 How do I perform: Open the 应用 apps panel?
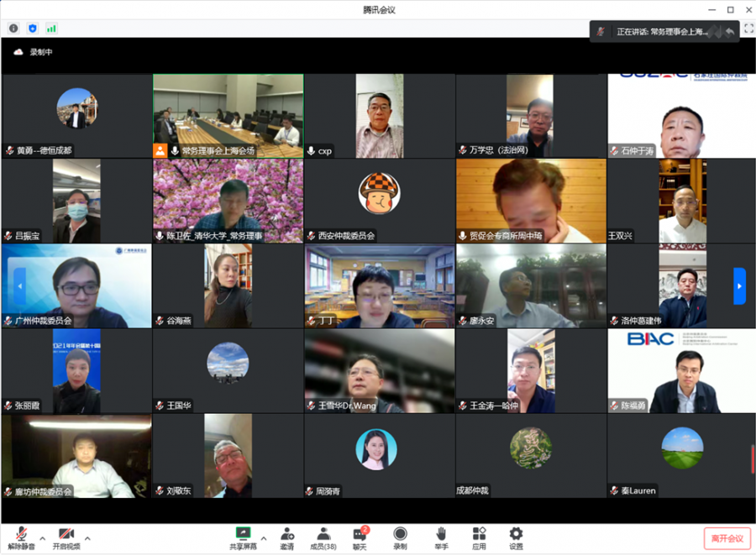479,537
